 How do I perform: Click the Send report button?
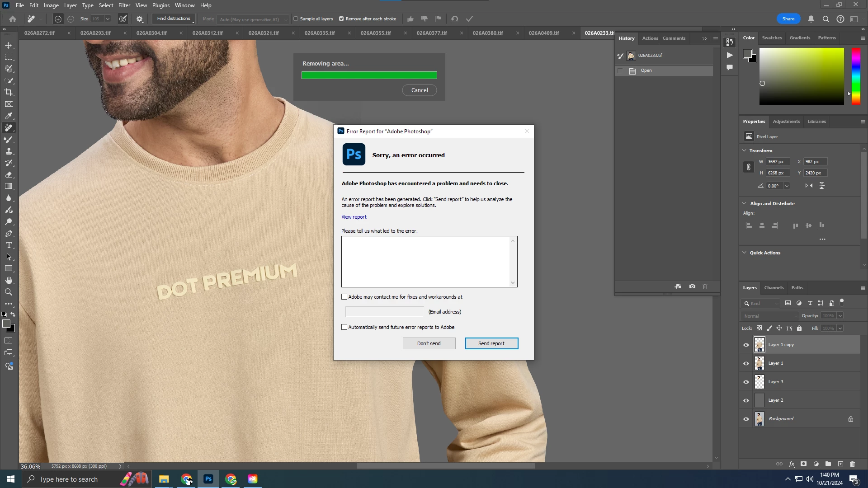(x=491, y=343)
